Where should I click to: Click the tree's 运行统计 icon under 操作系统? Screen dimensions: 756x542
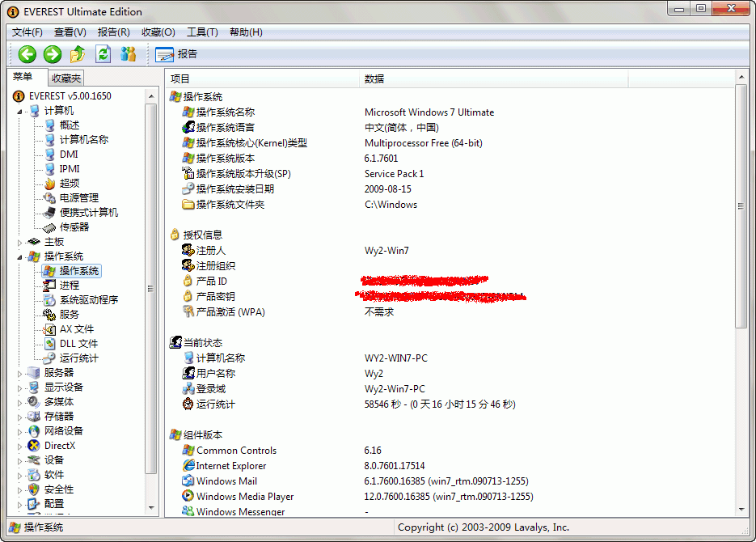49,358
